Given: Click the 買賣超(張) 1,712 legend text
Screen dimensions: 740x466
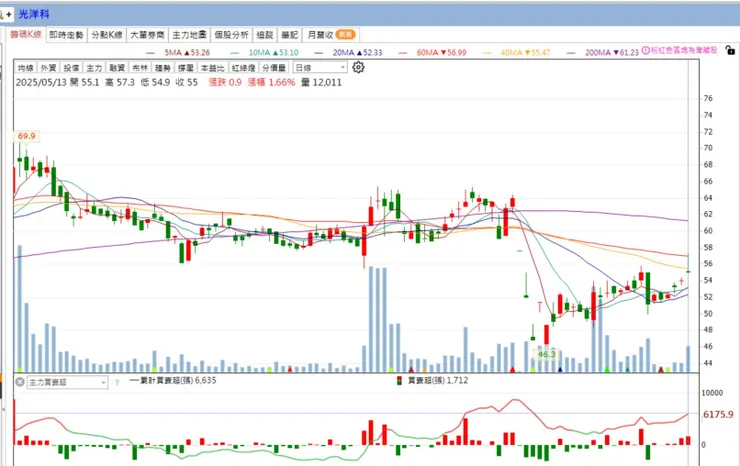Looking at the screenshot, I should click(438, 381).
